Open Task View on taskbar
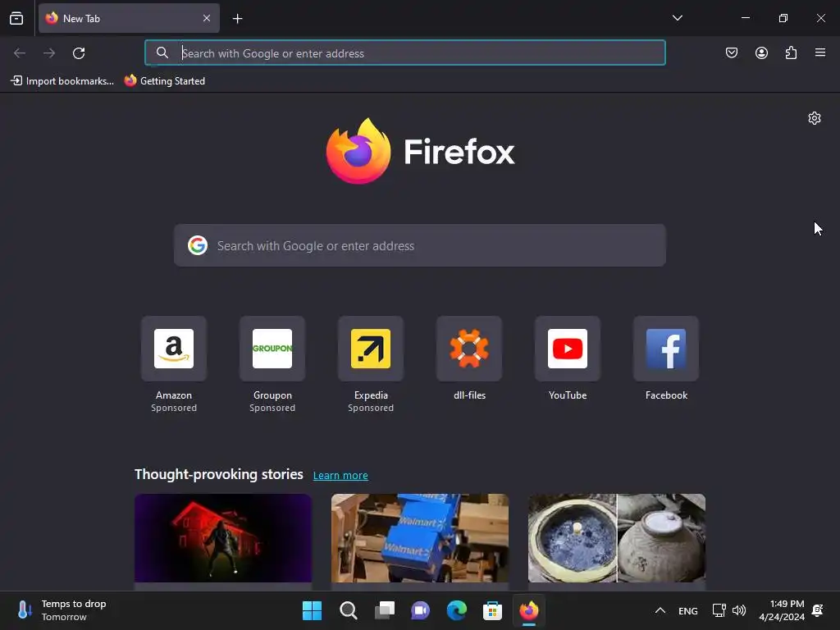Viewport: 840px width, 630px height. tap(385, 610)
